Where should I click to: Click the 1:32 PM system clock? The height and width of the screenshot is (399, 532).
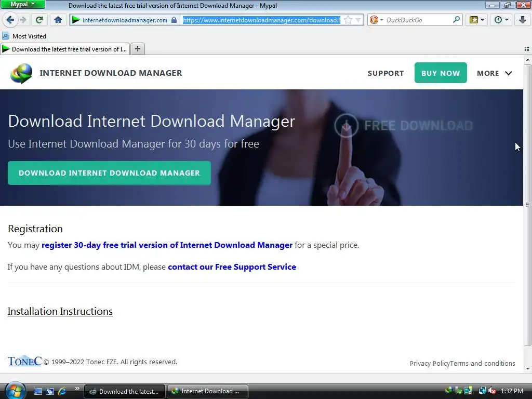pyautogui.click(x=512, y=391)
